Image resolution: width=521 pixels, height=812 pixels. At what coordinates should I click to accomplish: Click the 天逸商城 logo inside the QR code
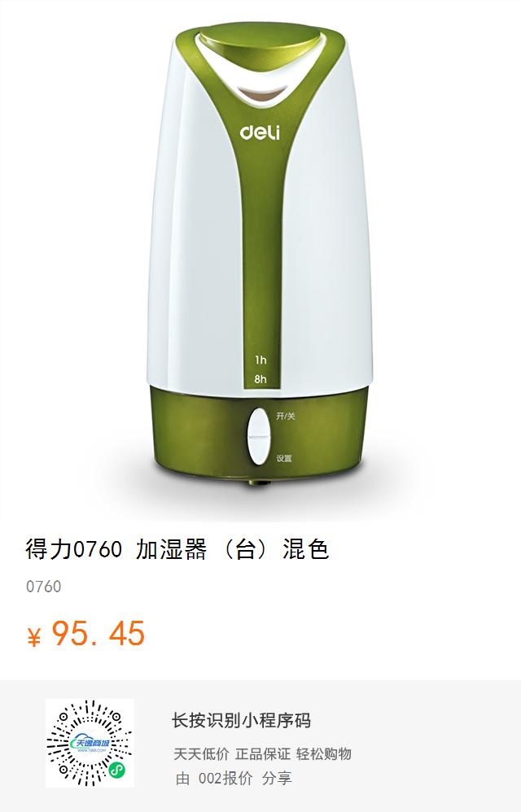[90, 744]
